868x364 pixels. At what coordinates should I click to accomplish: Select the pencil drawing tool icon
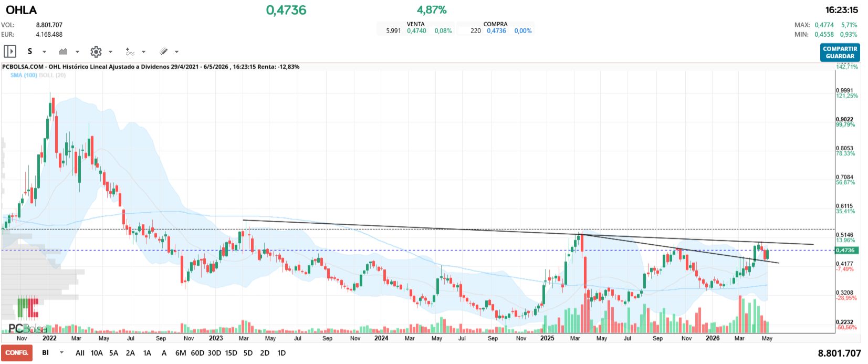[x=164, y=51]
